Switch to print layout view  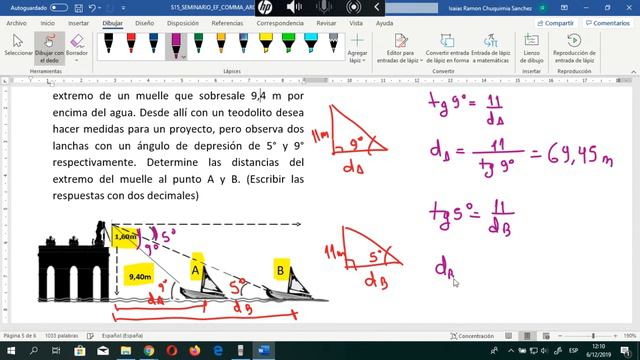527,336
